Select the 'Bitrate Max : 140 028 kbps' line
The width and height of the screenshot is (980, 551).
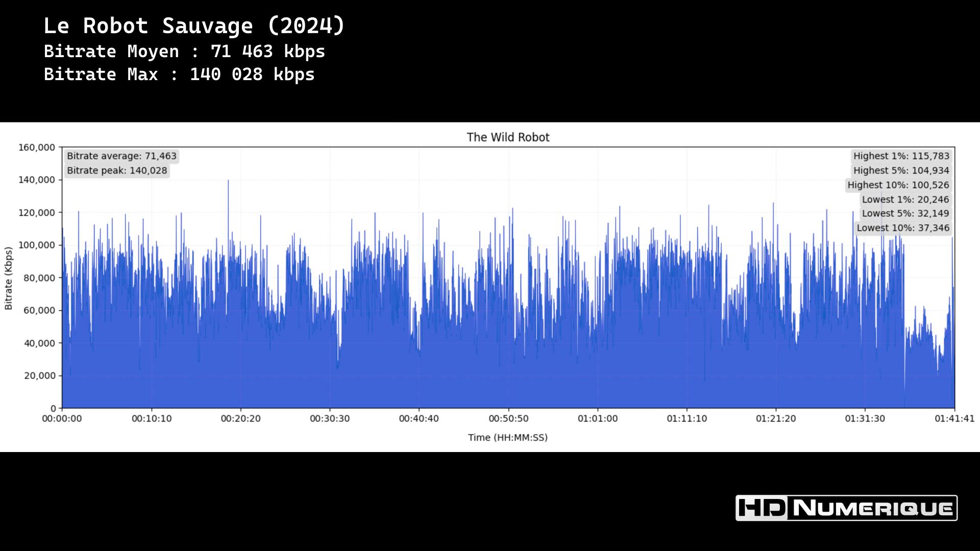pos(179,74)
